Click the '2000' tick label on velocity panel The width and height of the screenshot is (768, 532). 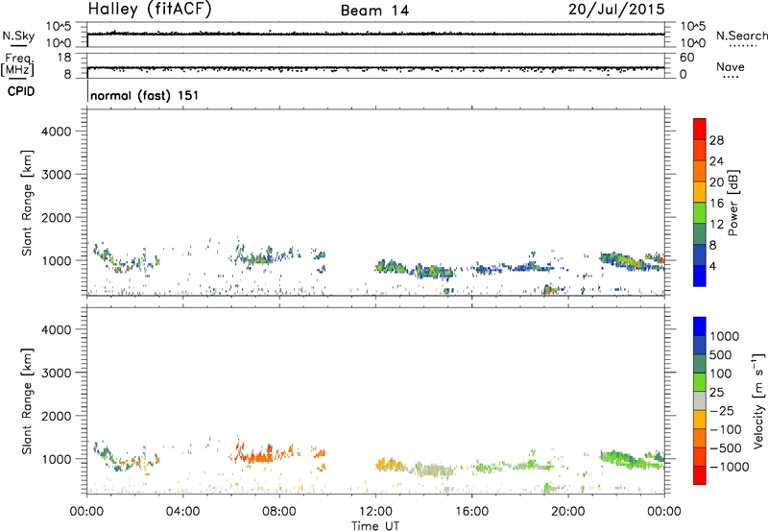pyautogui.click(x=57, y=416)
